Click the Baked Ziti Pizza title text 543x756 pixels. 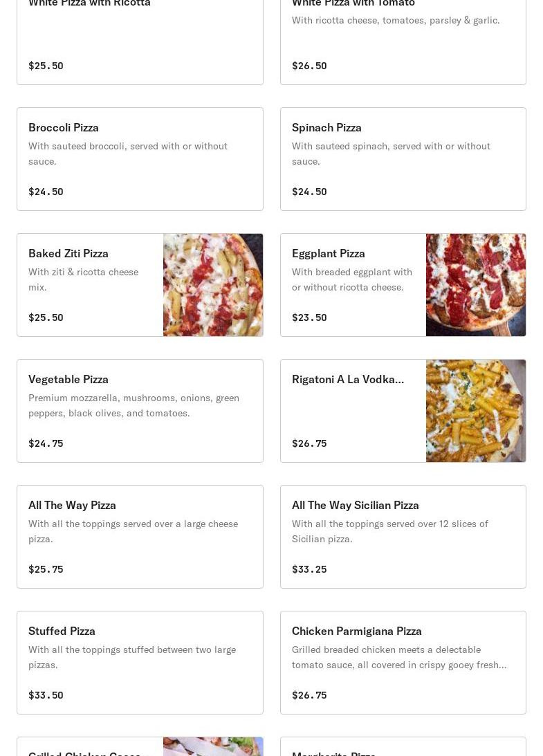(68, 253)
